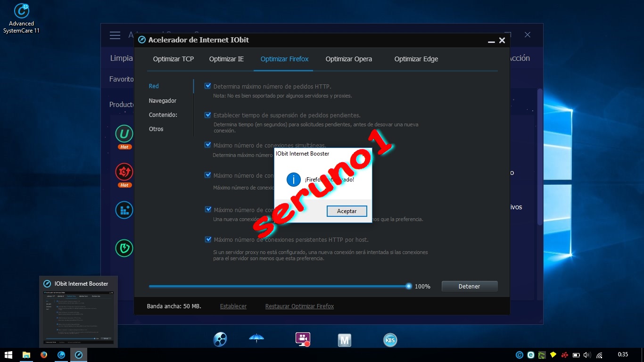Screen dimensions: 644x362
Task: Click the taskbar clock showing 0:35
Action: click(x=623, y=355)
